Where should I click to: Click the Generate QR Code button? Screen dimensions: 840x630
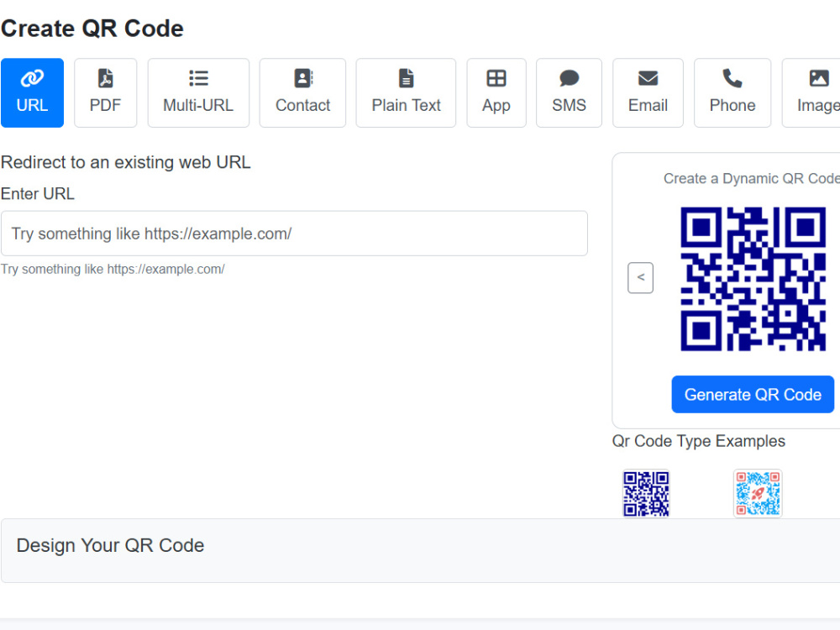point(753,394)
